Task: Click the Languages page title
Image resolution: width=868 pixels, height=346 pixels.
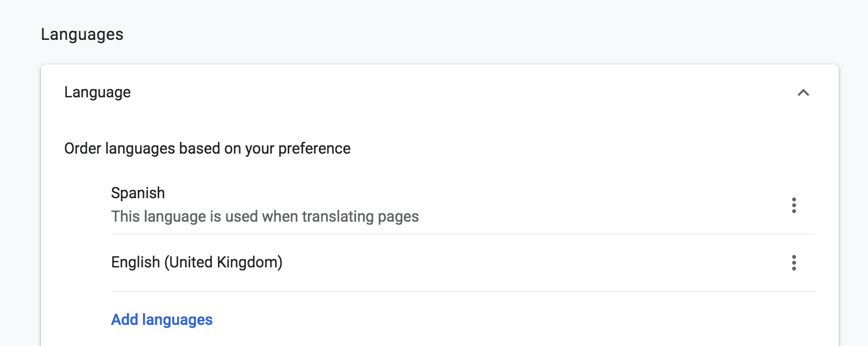Action: [82, 34]
